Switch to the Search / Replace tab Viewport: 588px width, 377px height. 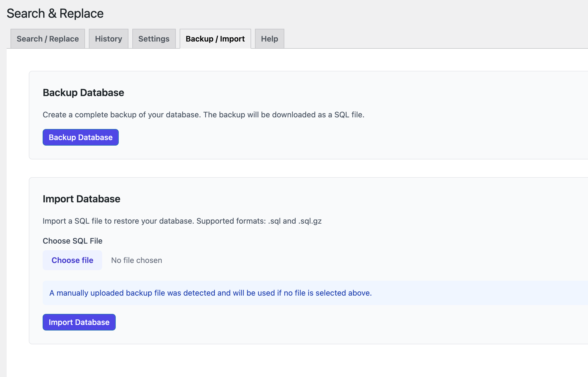(47, 39)
